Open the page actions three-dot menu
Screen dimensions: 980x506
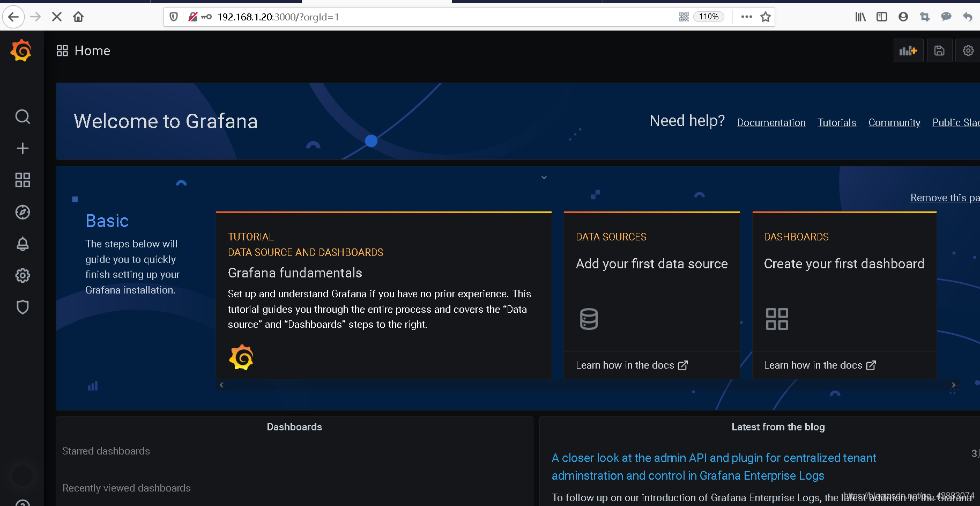coord(747,17)
